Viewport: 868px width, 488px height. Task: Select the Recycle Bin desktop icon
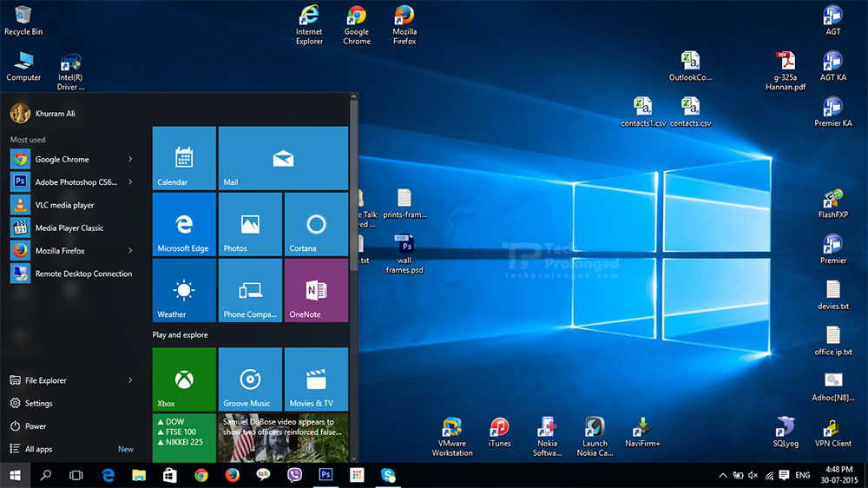click(23, 21)
